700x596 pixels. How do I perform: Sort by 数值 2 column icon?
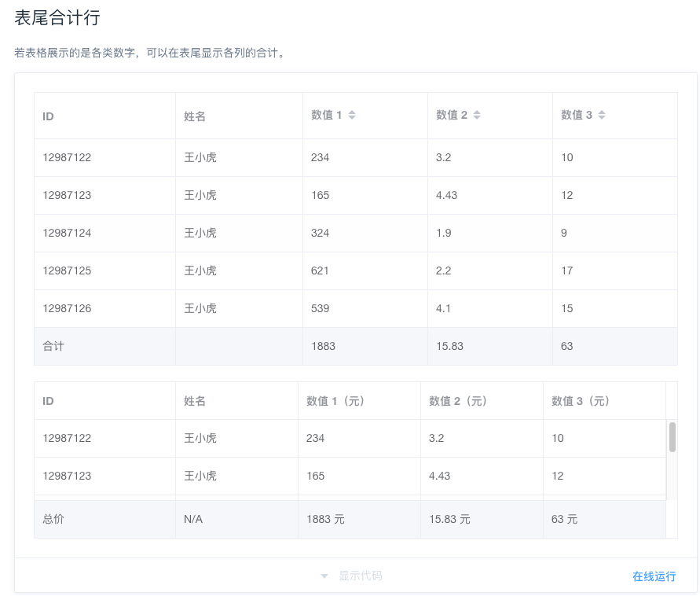(477, 115)
